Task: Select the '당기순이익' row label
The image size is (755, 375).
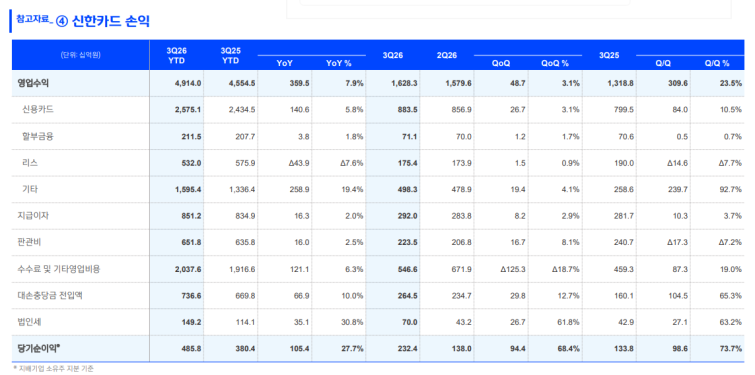Action: coord(39,348)
